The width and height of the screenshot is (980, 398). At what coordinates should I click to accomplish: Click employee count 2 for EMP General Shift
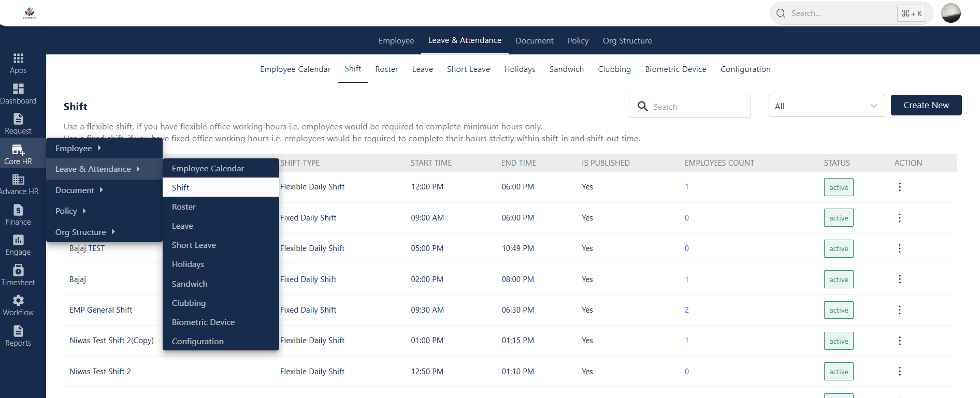coord(687,310)
